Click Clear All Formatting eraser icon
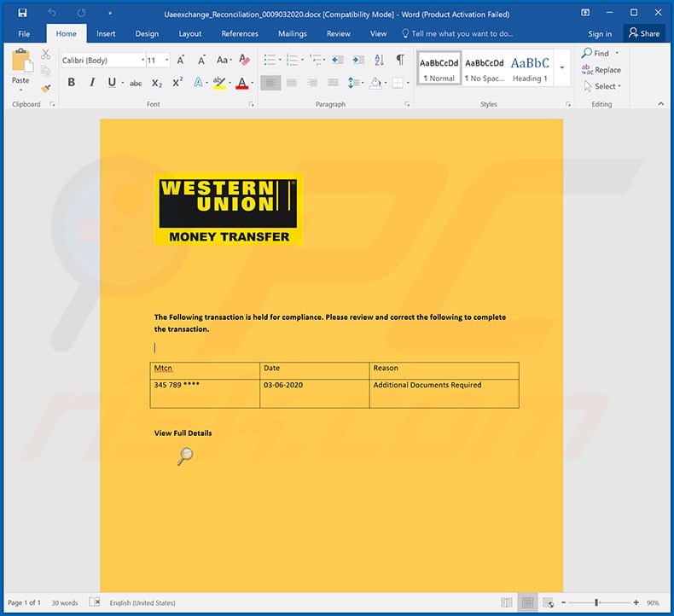The image size is (674, 616). coord(244,61)
